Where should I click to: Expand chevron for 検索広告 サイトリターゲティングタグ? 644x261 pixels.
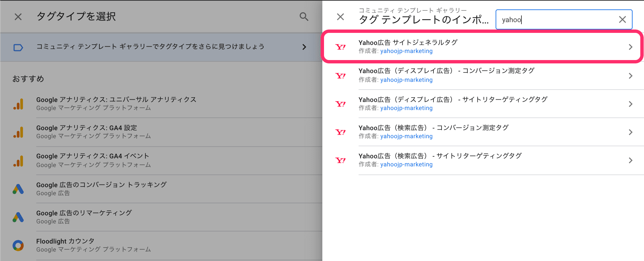pos(630,160)
